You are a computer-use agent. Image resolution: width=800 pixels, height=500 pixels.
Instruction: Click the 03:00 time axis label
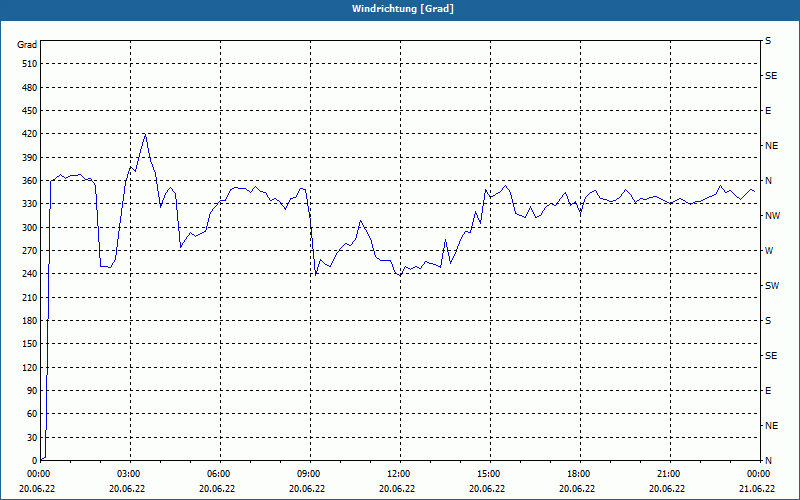(x=130, y=474)
